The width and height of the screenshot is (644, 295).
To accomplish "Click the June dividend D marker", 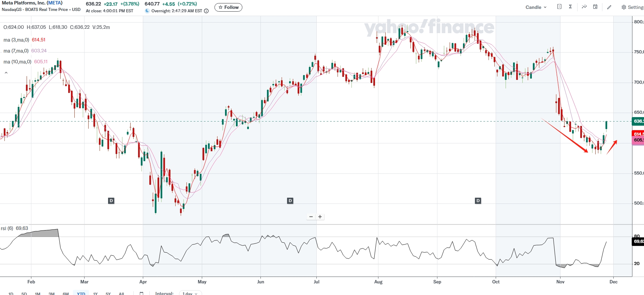I will pos(290,201).
